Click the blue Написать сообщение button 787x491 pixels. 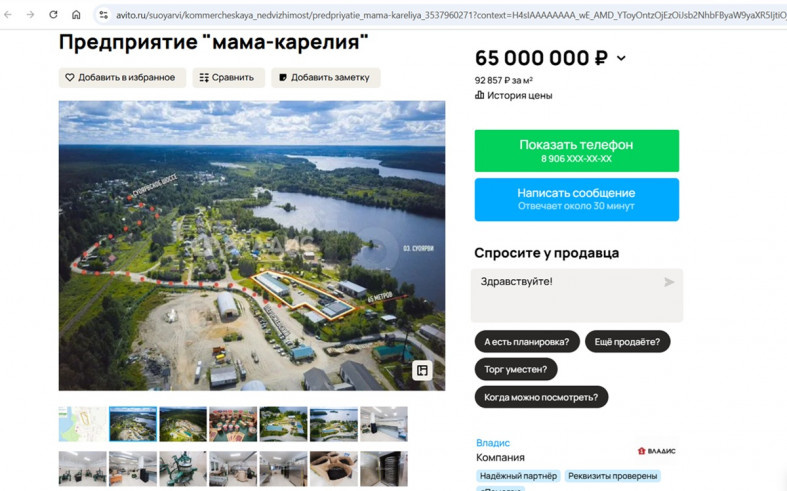point(577,199)
